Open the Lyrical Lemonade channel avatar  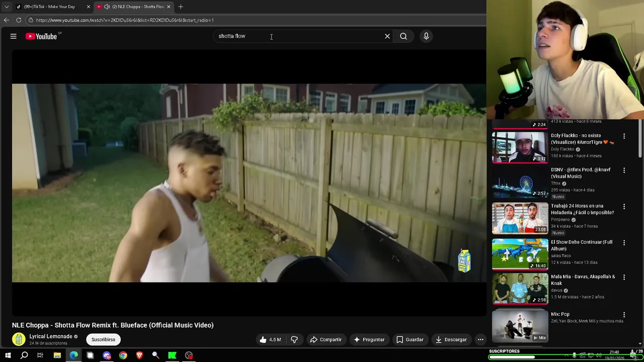tap(19, 339)
